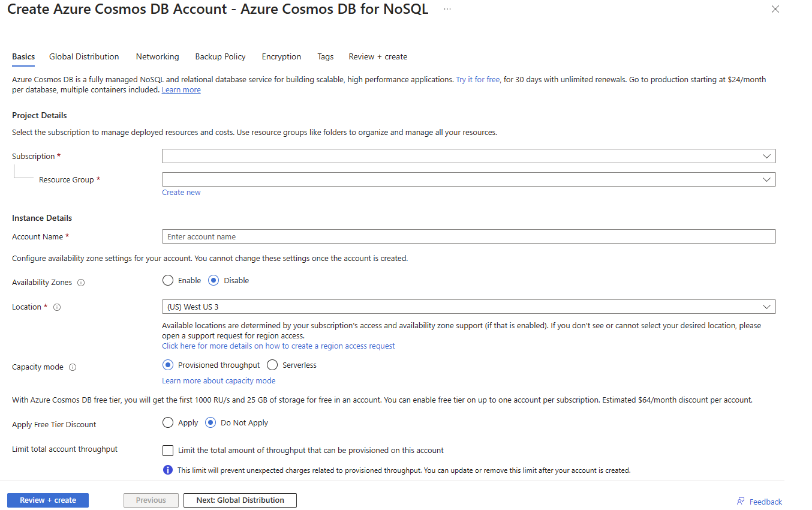Click the Feedback smiley icon
The image size is (812, 510).
pos(741,500)
